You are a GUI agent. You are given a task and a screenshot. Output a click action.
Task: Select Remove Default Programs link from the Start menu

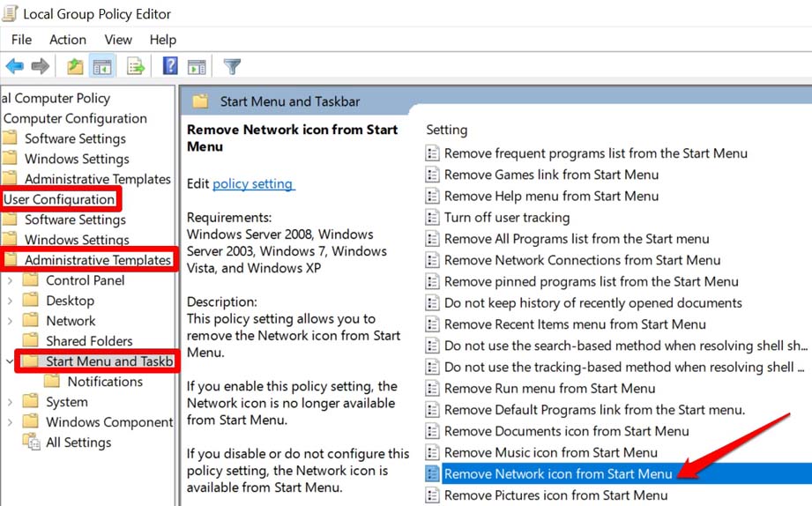[594, 410]
